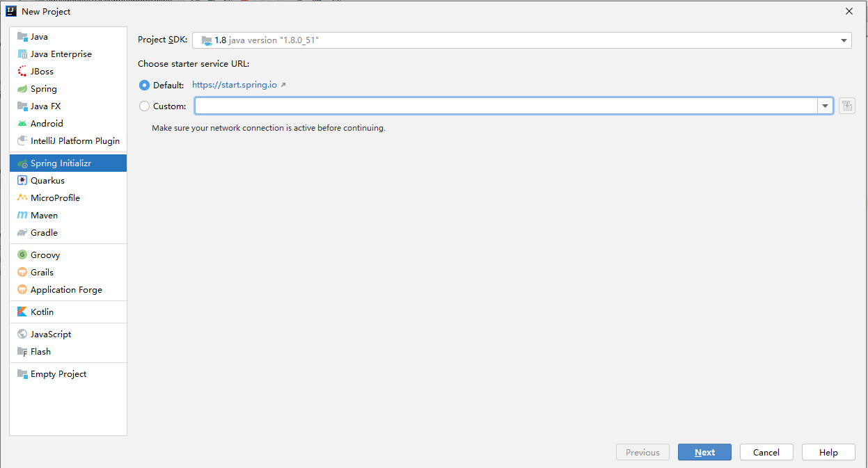
Task: Click the Java FX folder icon
Action: 22,106
